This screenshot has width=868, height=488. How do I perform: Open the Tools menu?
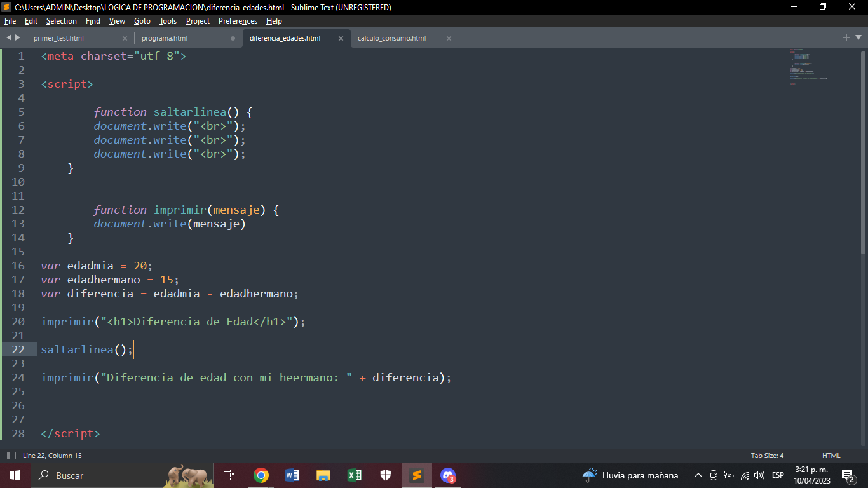(x=168, y=21)
